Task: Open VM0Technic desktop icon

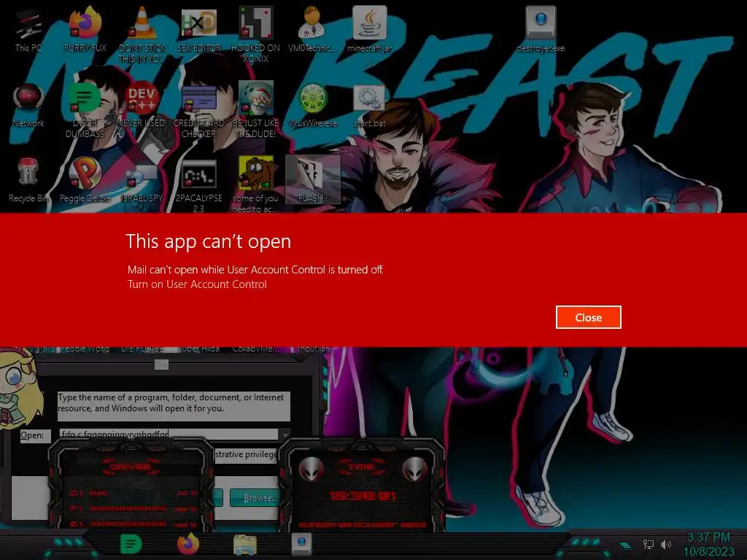Action: (x=312, y=29)
